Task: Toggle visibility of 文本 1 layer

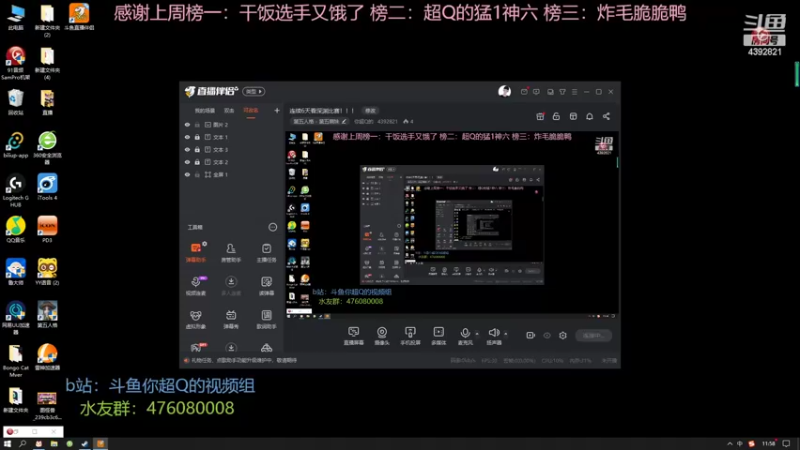Action: click(x=187, y=137)
